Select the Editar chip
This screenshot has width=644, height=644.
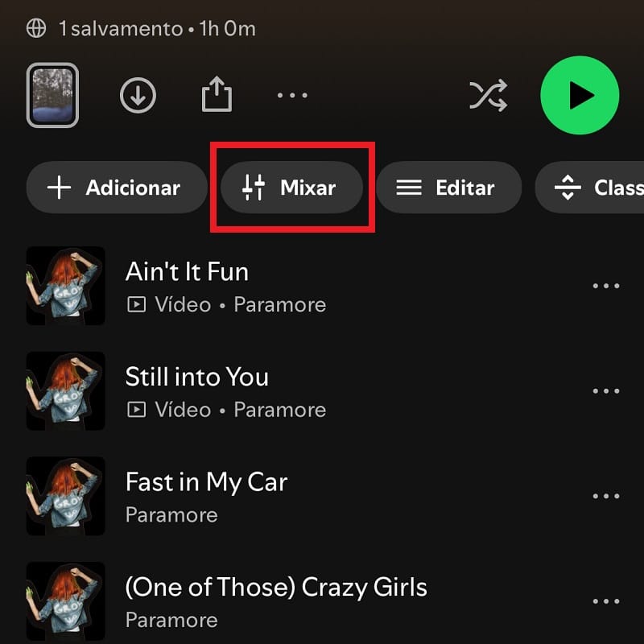(449, 188)
